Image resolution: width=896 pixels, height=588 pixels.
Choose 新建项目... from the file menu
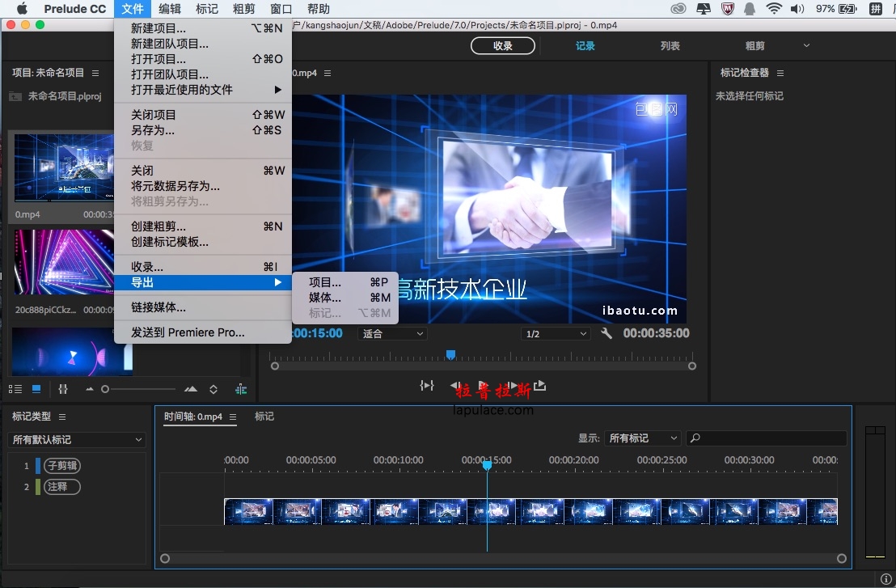[203, 28]
